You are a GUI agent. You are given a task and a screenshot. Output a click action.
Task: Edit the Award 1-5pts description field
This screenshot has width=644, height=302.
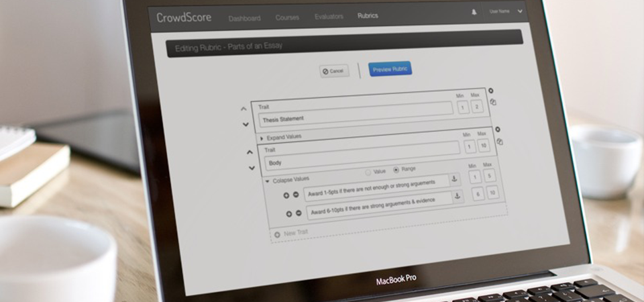coord(376,188)
